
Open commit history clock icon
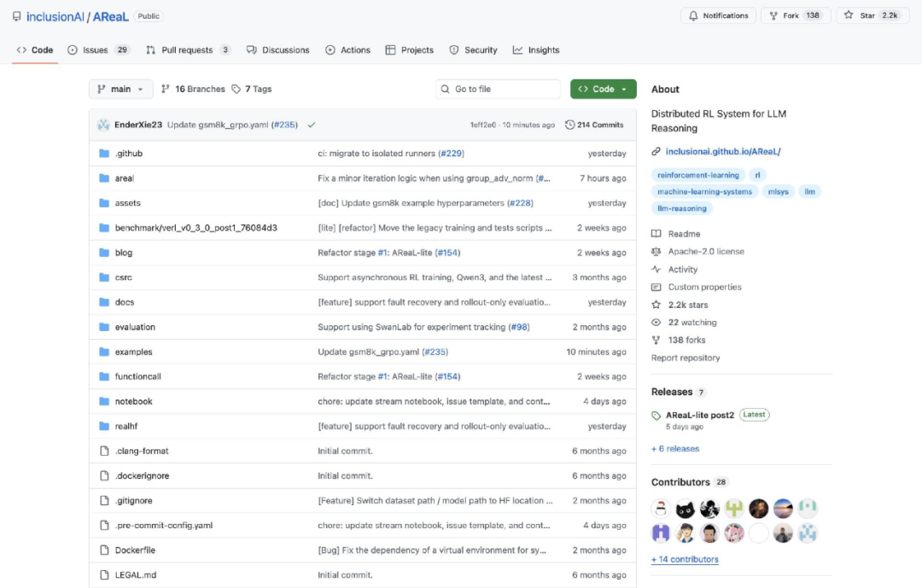(569, 125)
